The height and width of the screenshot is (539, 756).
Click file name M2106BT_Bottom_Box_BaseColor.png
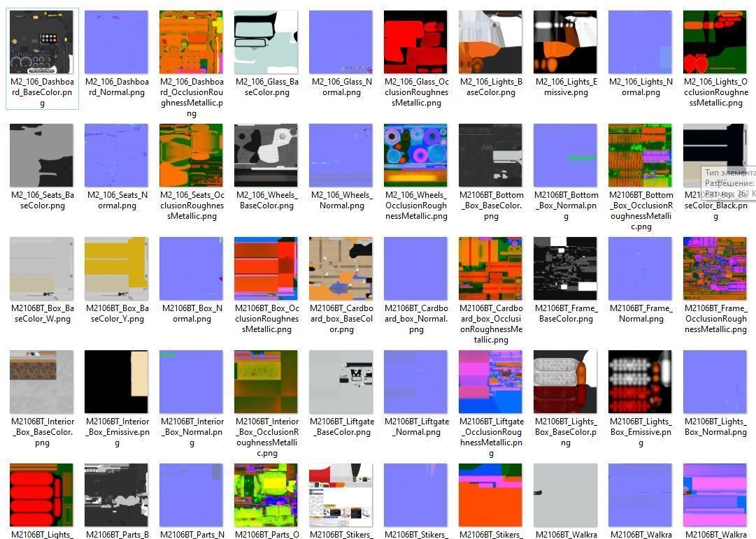[x=491, y=206]
